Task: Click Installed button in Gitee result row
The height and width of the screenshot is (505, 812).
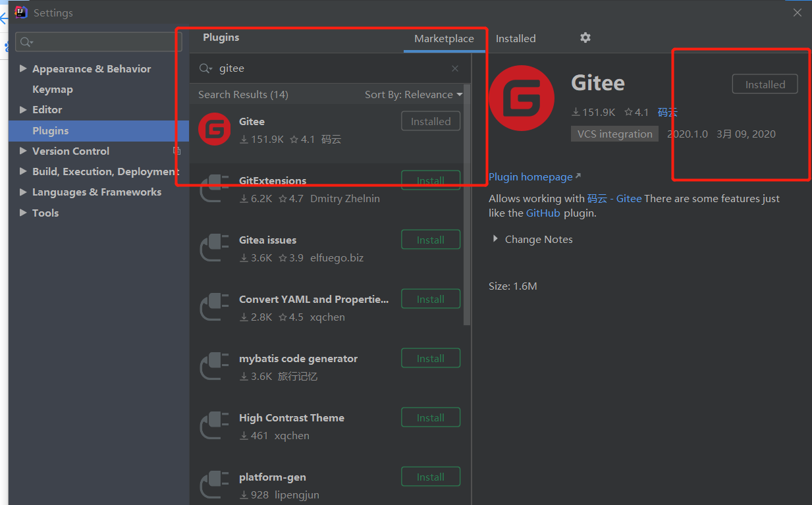Action: coord(431,121)
